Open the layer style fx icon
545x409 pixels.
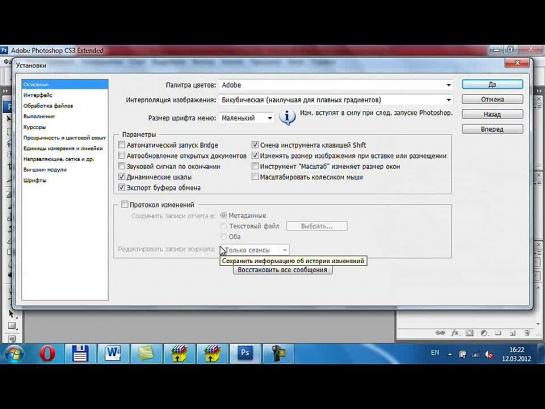pyautogui.click(x=455, y=333)
